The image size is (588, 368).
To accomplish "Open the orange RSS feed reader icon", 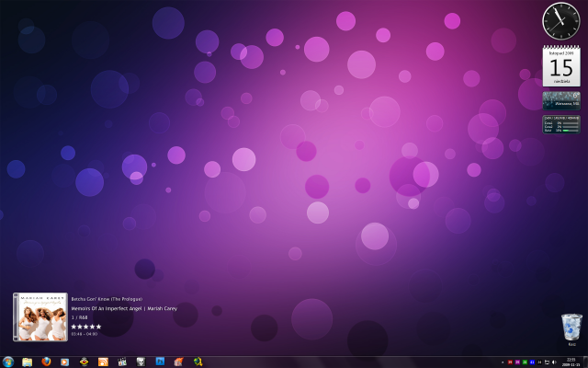I will [x=103, y=362].
